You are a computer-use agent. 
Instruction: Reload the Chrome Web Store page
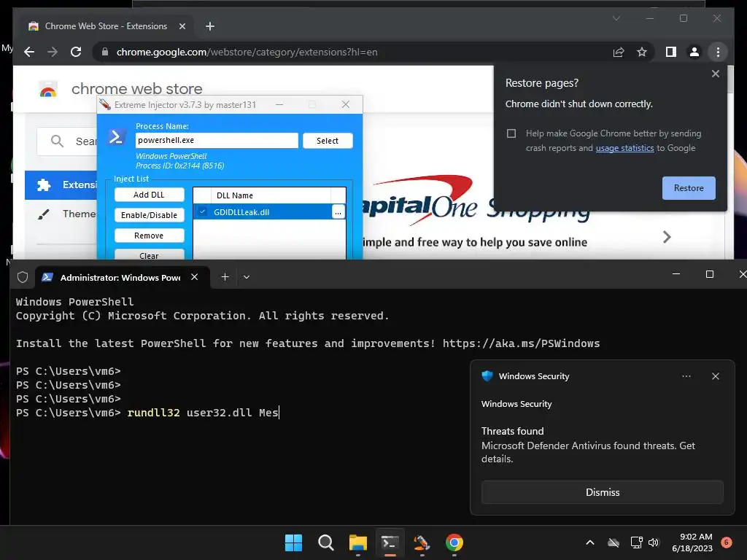[x=76, y=52]
